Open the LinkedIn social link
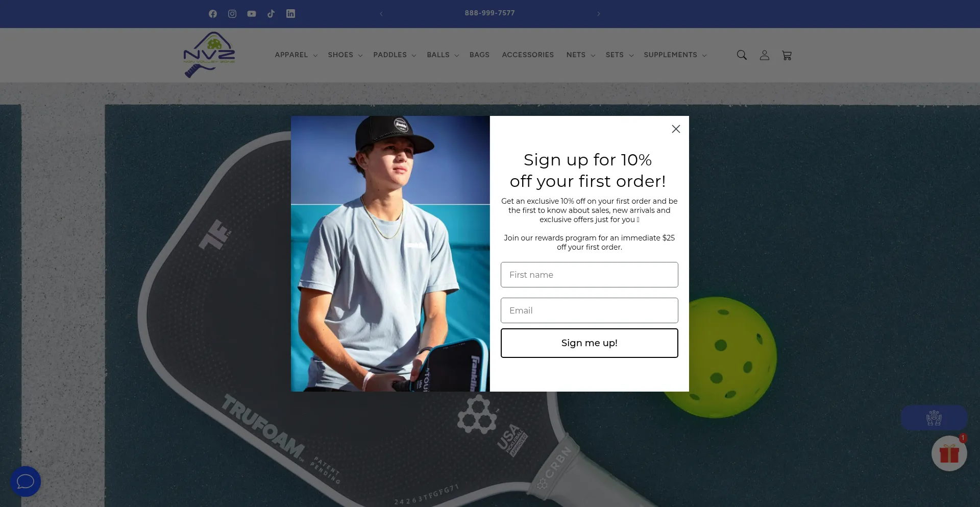980x507 pixels. pos(290,14)
